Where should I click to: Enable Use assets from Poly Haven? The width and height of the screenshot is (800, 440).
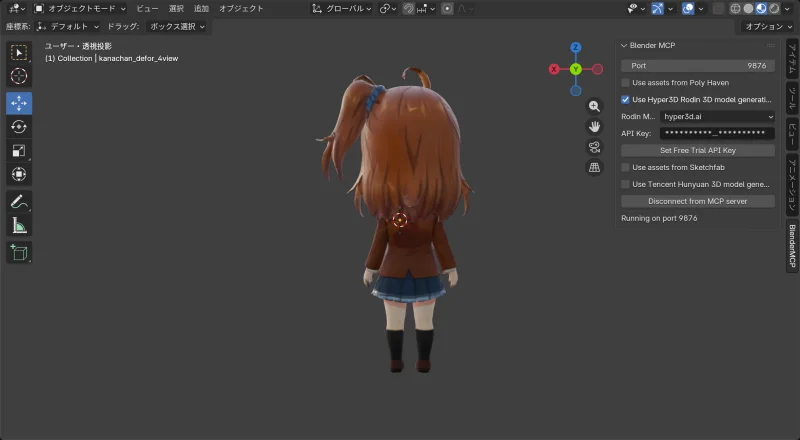[x=626, y=83]
